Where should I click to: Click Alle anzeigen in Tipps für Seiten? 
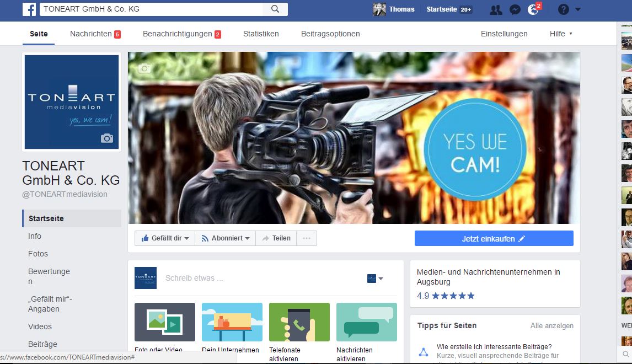tap(552, 326)
